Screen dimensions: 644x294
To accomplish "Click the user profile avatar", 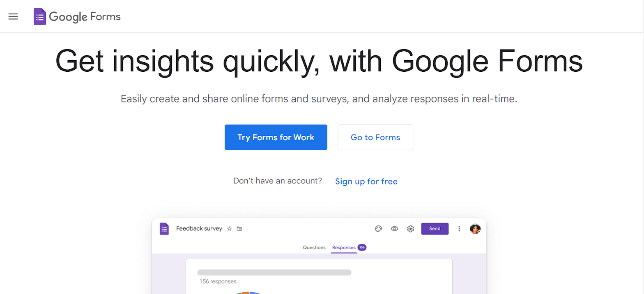I will click(x=475, y=229).
